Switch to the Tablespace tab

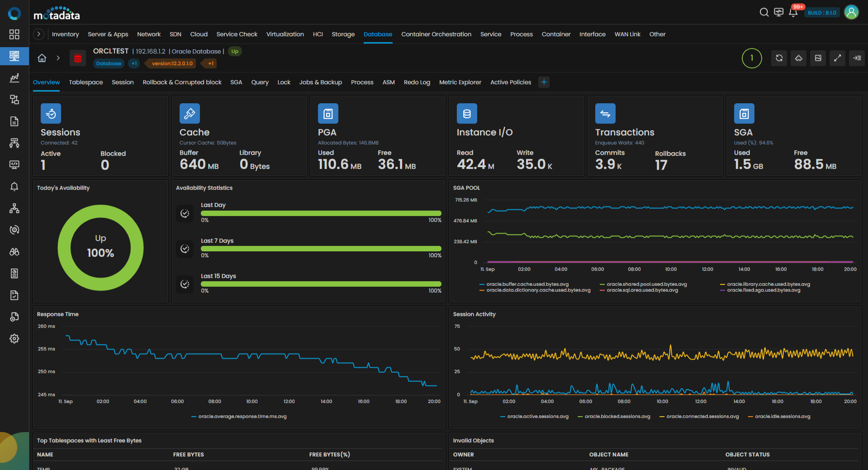(86, 82)
